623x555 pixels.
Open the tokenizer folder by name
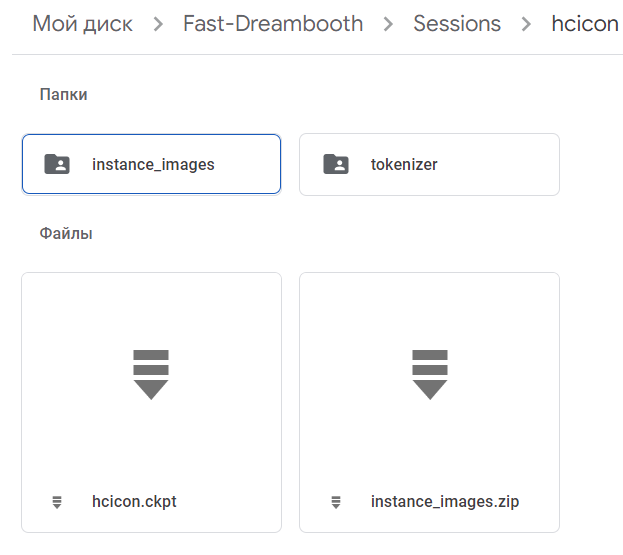click(x=404, y=164)
